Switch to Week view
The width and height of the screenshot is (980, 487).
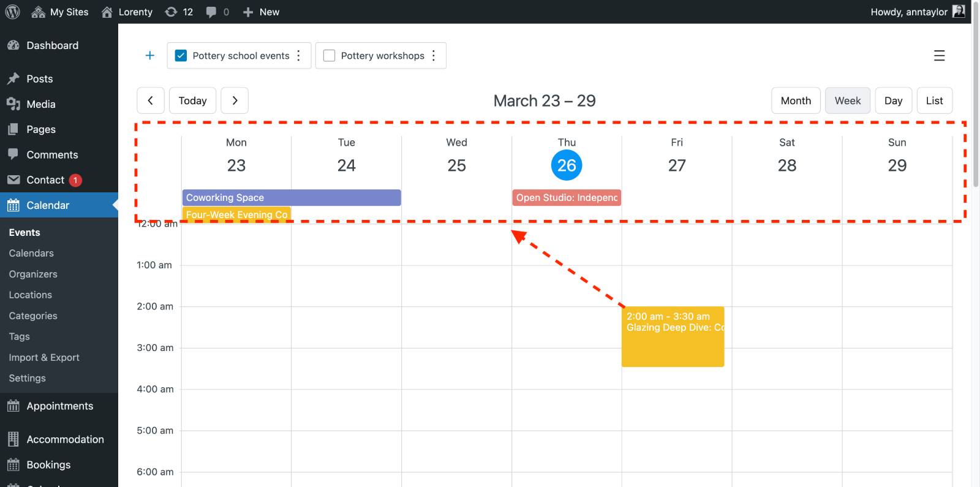click(848, 100)
